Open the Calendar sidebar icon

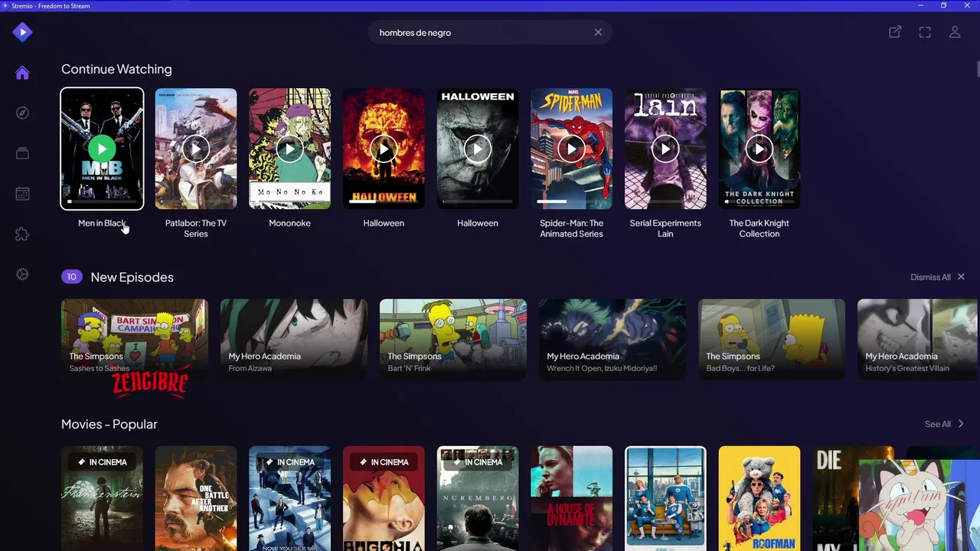(x=22, y=194)
